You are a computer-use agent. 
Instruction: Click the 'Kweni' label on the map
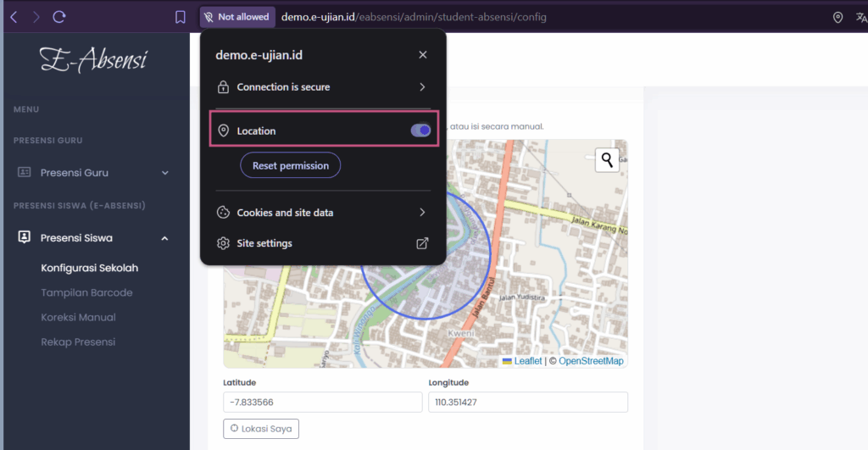(460, 333)
